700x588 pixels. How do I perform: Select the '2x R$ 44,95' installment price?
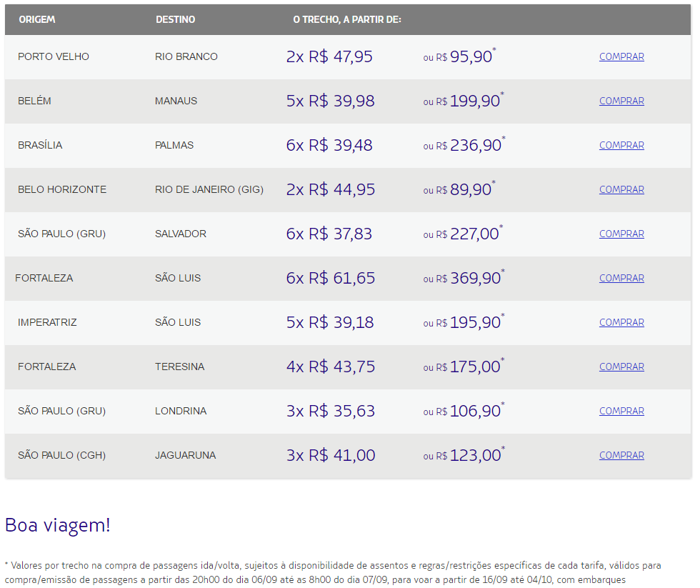point(330,189)
